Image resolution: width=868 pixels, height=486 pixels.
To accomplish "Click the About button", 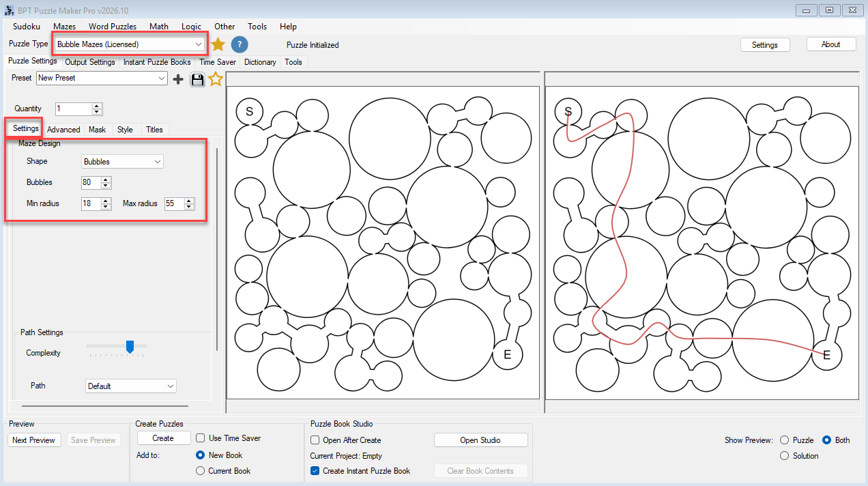I will coord(831,44).
